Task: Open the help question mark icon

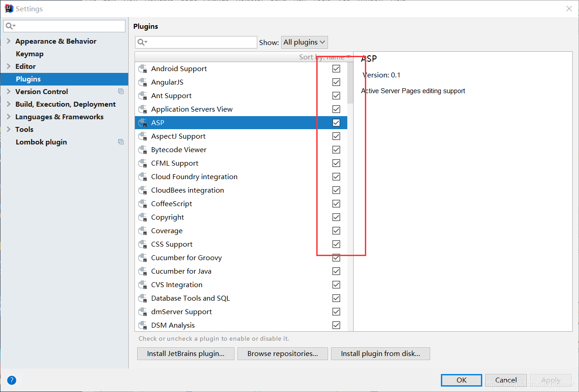Action: coord(12,380)
